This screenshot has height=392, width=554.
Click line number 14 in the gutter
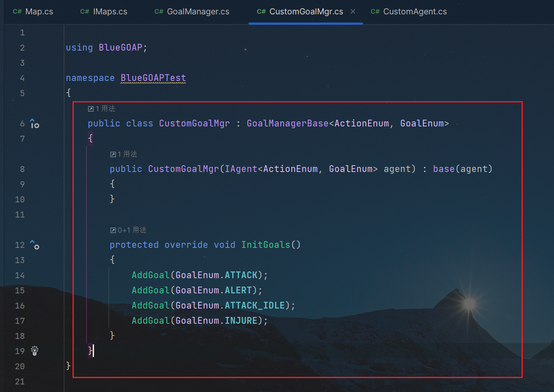(x=20, y=275)
